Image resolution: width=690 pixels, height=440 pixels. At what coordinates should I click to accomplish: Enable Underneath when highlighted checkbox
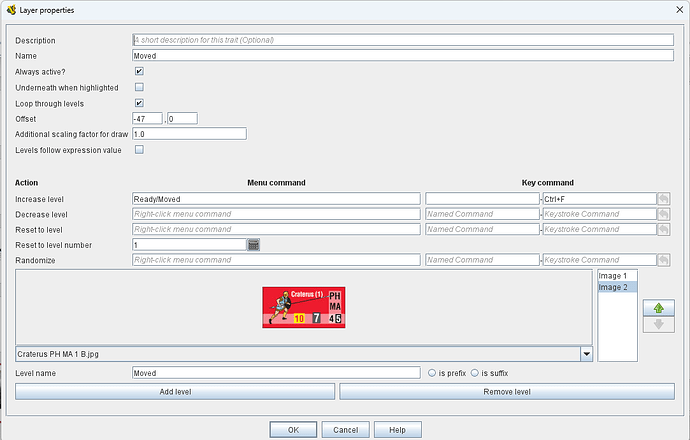click(x=139, y=87)
